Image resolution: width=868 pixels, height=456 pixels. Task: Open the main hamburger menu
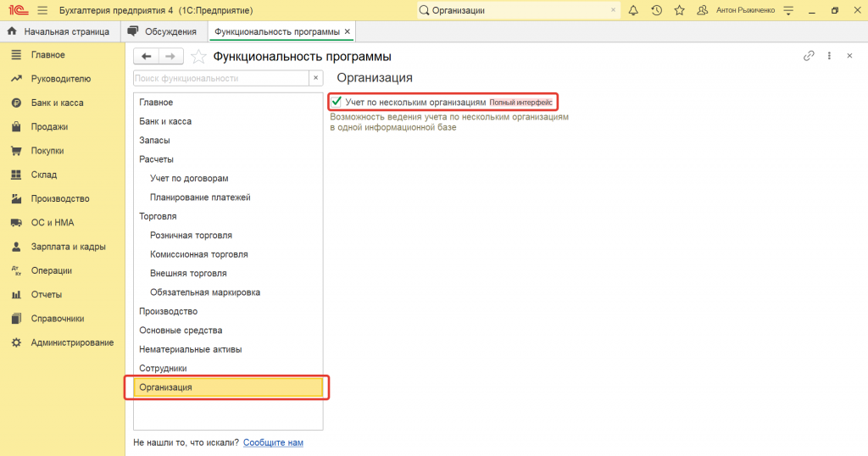[x=42, y=10]
